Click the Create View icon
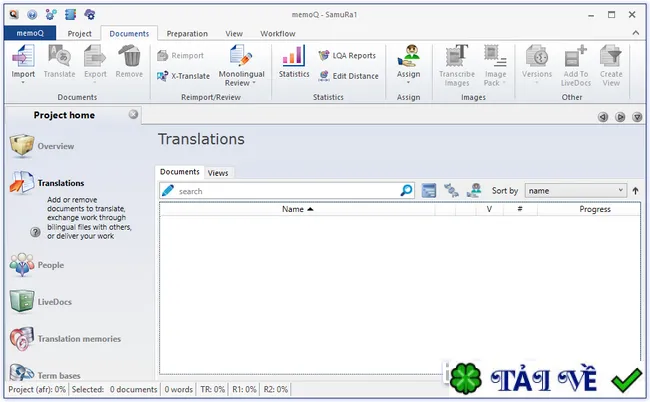Viewport: 650px width, 402px height. coord(611,56)
